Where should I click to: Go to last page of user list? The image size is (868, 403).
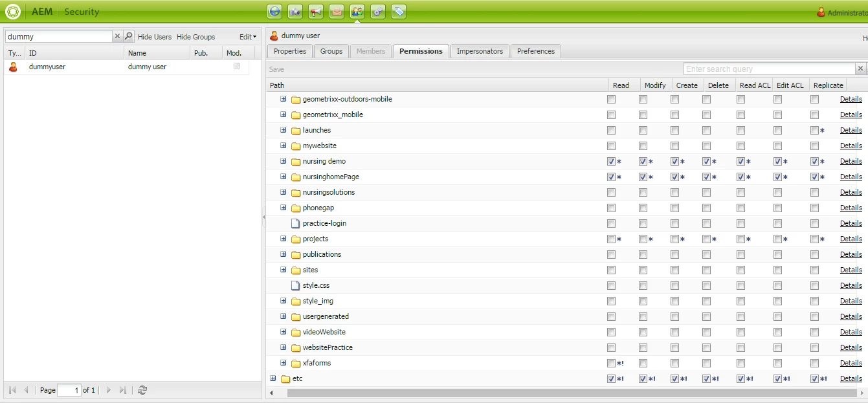click(x=123, y=390)
